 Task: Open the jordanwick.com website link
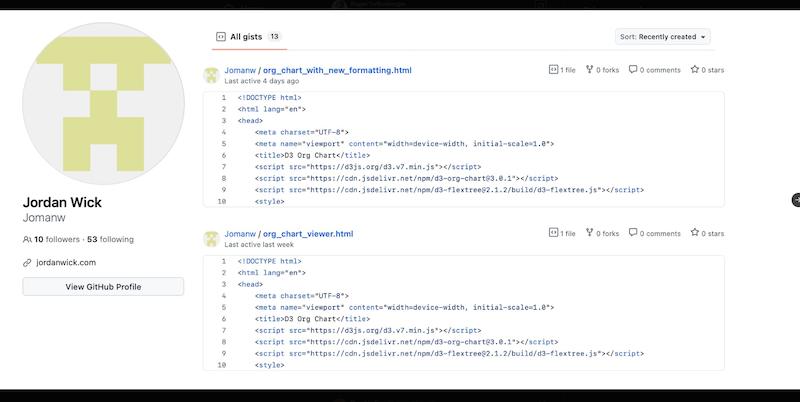[x=65, y=262]
